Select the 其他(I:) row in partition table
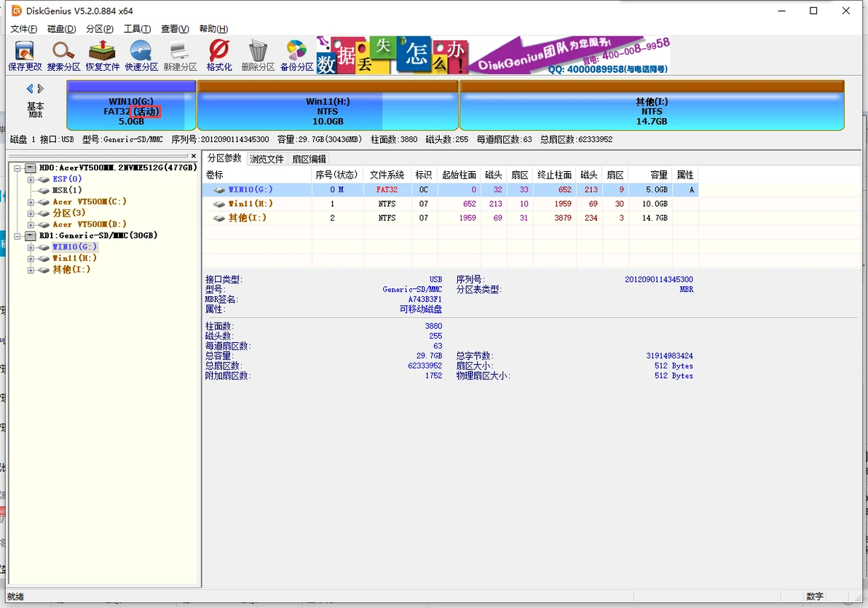The height and width of the screenshot is (608, 868). [450, 218]
